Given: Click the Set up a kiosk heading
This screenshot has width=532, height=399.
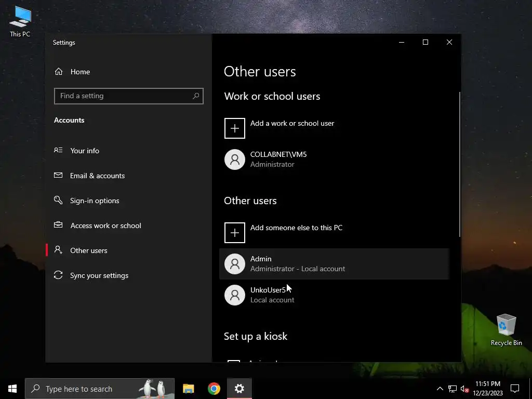Looking at the screenshot, I should (x=256, y=336).
